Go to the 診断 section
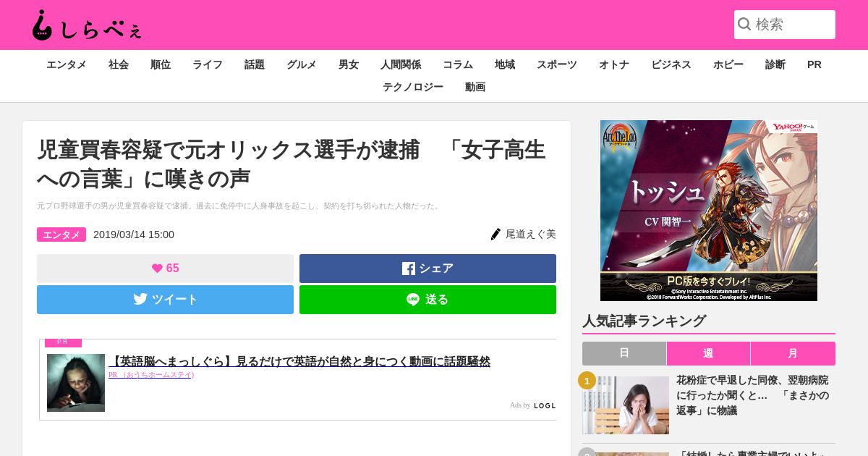Viewport: 868px width, 456px height. (775, 64)
